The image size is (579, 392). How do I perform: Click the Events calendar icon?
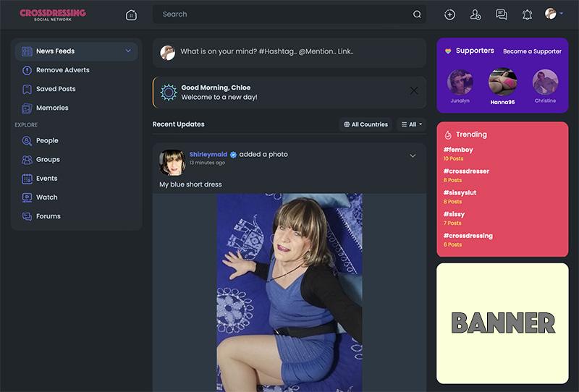pos(27,179)
